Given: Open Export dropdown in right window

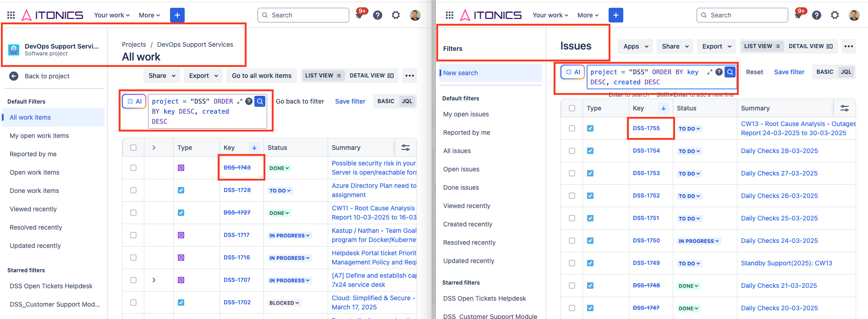Looking at the screenshot, I should pos(717,46).
